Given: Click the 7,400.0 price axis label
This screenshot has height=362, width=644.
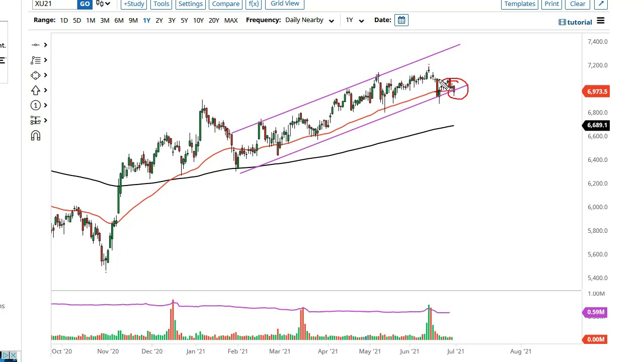Looking at the screenshot, I should pos(598,42).
